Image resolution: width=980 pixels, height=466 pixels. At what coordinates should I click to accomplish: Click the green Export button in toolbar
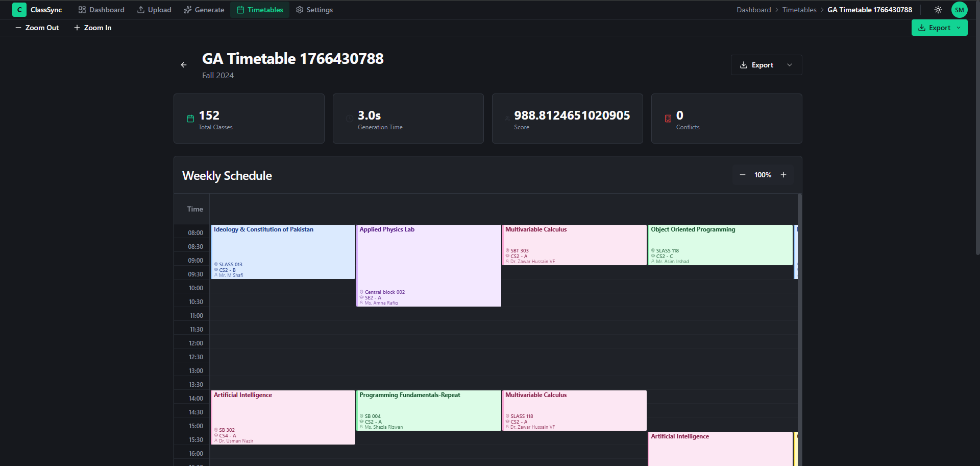939,28
